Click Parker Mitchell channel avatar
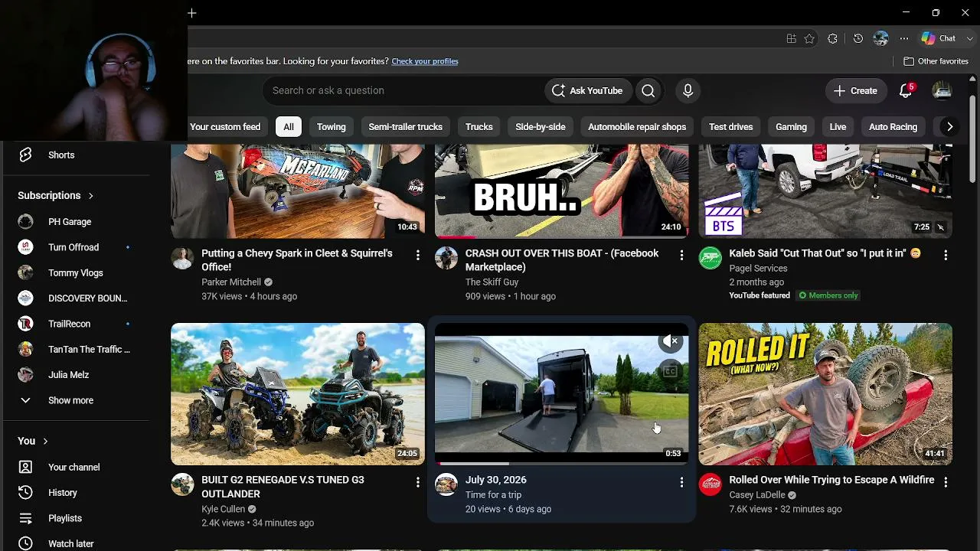 coord(182,258)
